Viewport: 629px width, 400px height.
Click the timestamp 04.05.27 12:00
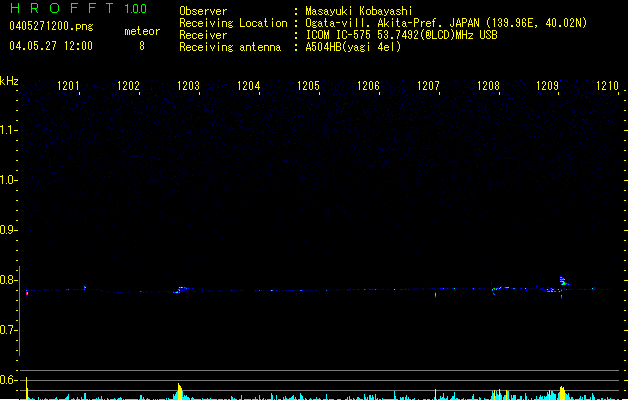[51, 46]
